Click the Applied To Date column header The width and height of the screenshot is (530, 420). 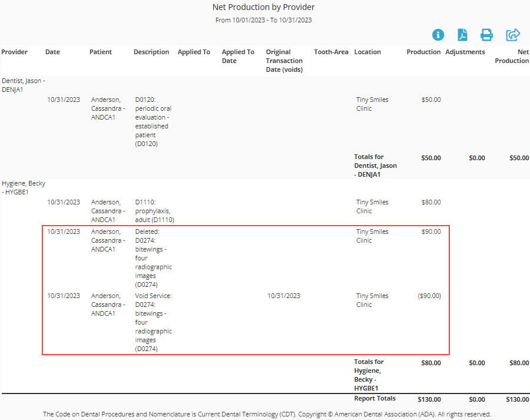pyautogui.click(x=238, y=56)
